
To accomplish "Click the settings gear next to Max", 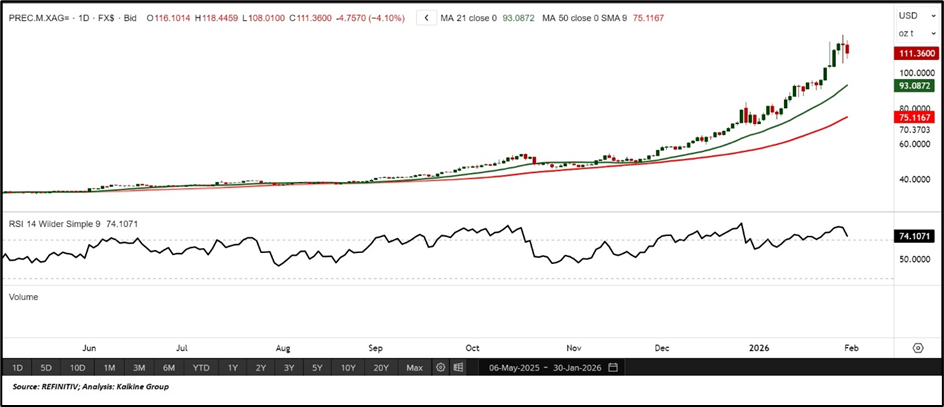I will pyautogui.click(x=440, y=367).
